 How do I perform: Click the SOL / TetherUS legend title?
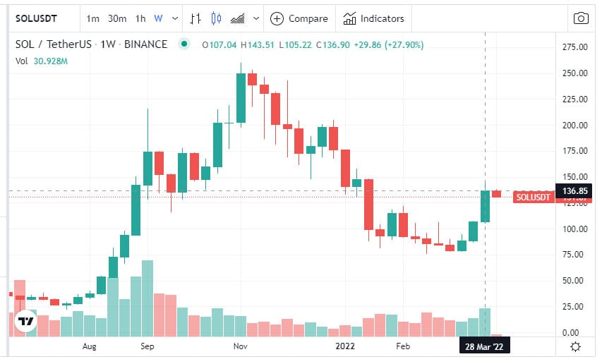pyautogui.click(x=92, y=44)
